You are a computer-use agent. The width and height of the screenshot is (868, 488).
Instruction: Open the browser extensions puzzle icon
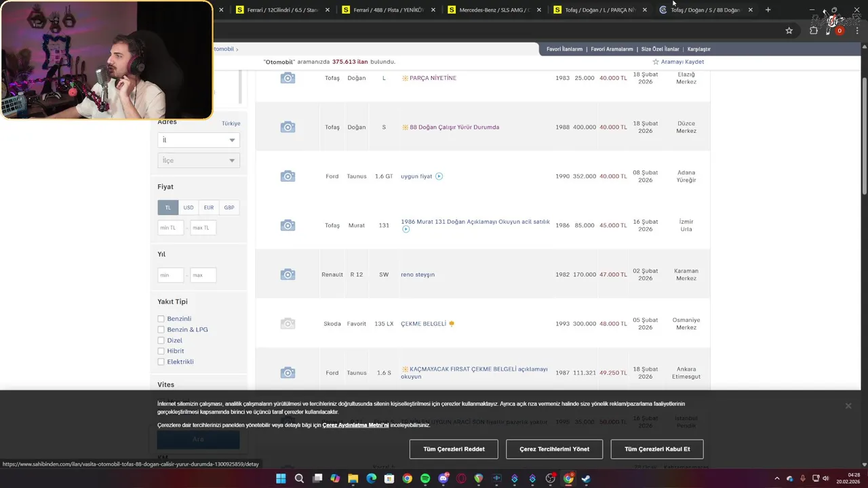point(814,30)
